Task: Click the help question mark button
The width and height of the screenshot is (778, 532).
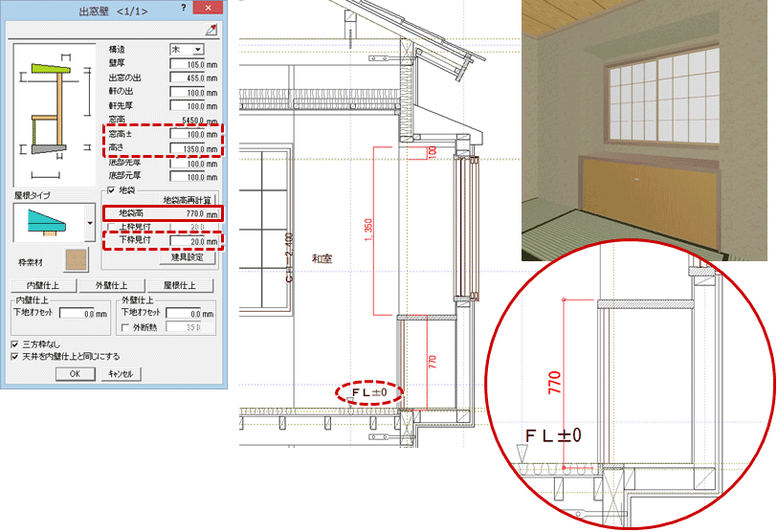Action: coord(184,8)
